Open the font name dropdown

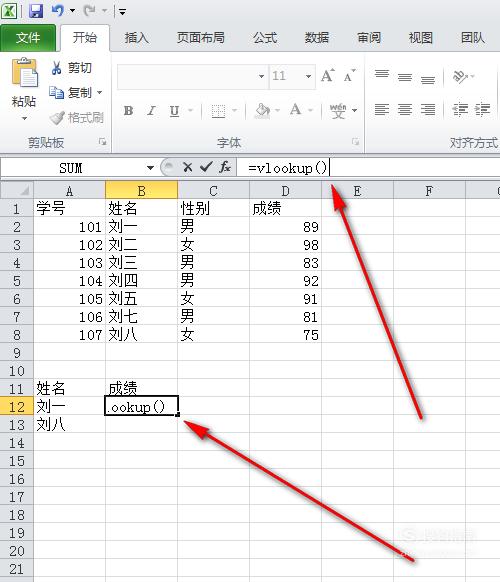(x=261, y=76)
